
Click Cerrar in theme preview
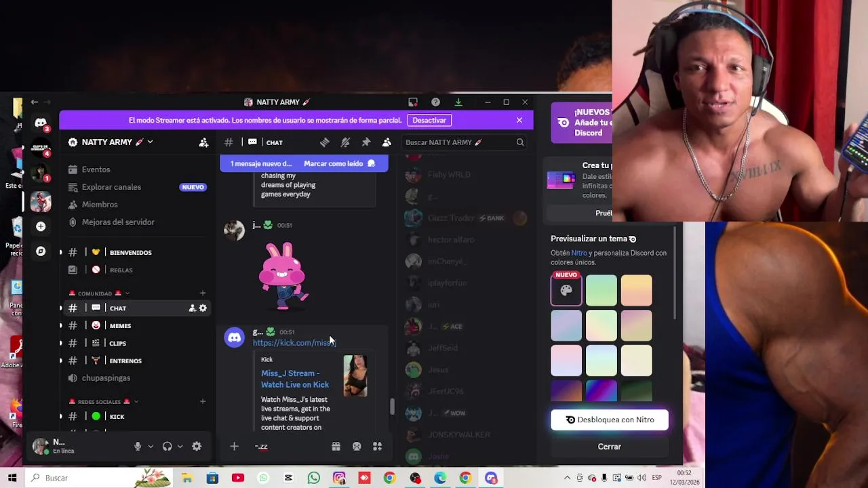pyautogui.click(x=609, y=447)
